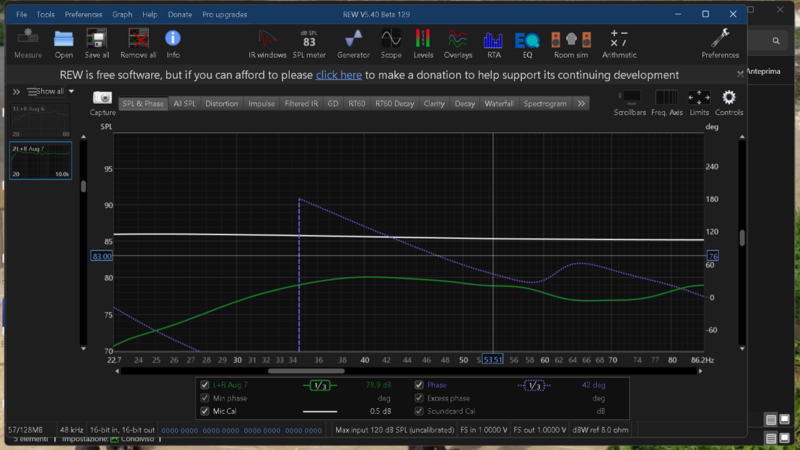Click left SPL axis scroll-down arrow

pos(83,348)
